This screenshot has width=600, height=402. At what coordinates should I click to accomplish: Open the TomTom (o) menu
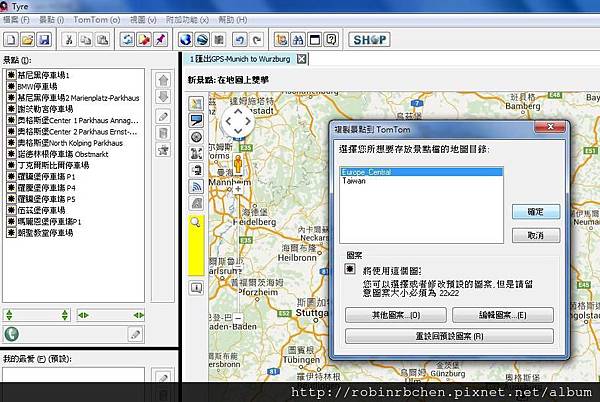[96, 20]
